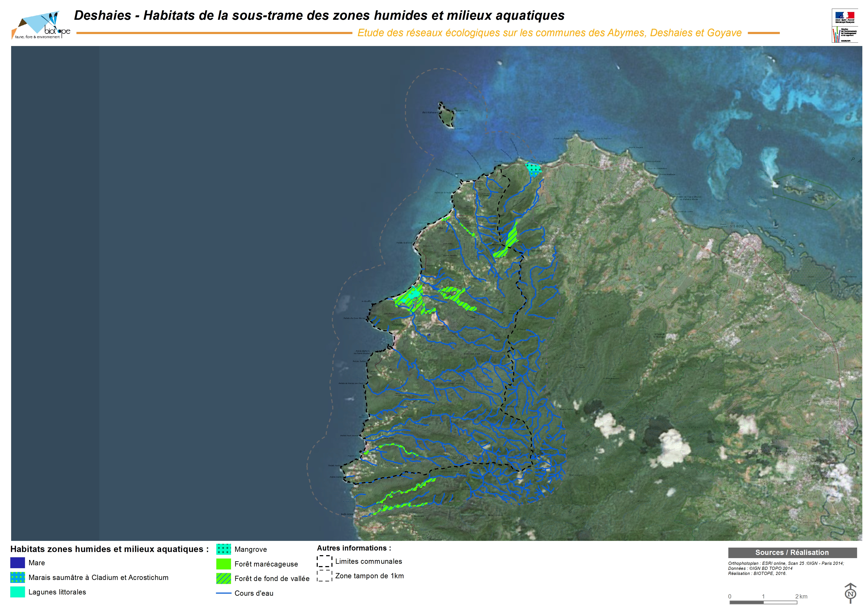This screenshot has height=614, width=868.
Task: Click the Zone tampon de 1km legend symbol
Action: (324, 576)
